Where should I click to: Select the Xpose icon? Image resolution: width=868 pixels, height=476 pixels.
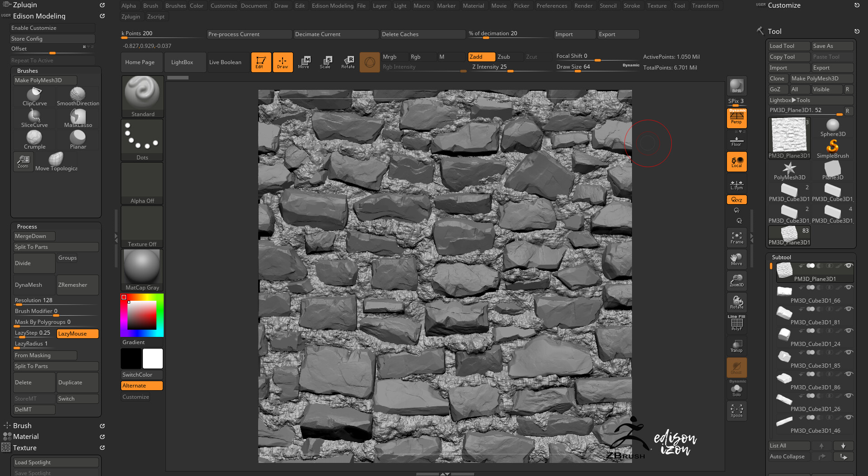point(736,410)
